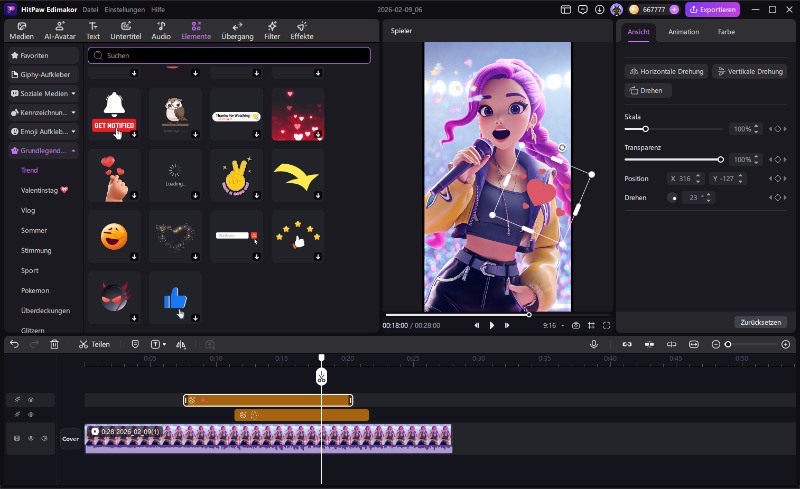Hide the second sticker track via eye icon
Screen dimensions: 800x489
30,414
